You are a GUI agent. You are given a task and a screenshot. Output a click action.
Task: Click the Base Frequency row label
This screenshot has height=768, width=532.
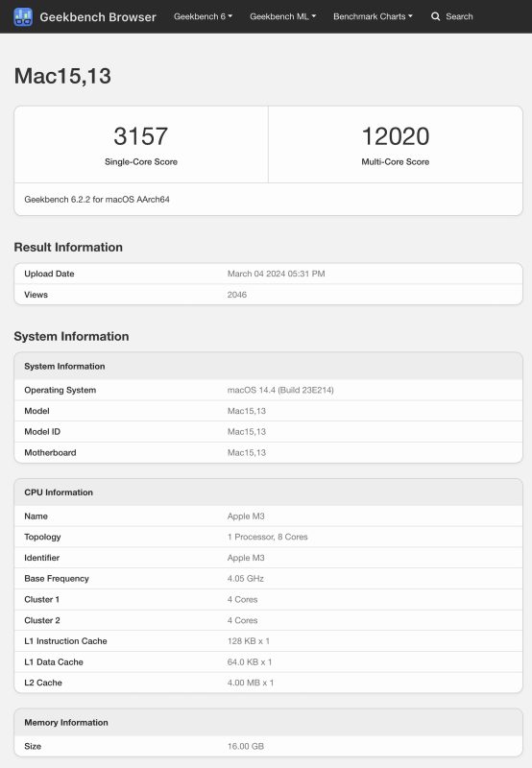click(57, 579)
